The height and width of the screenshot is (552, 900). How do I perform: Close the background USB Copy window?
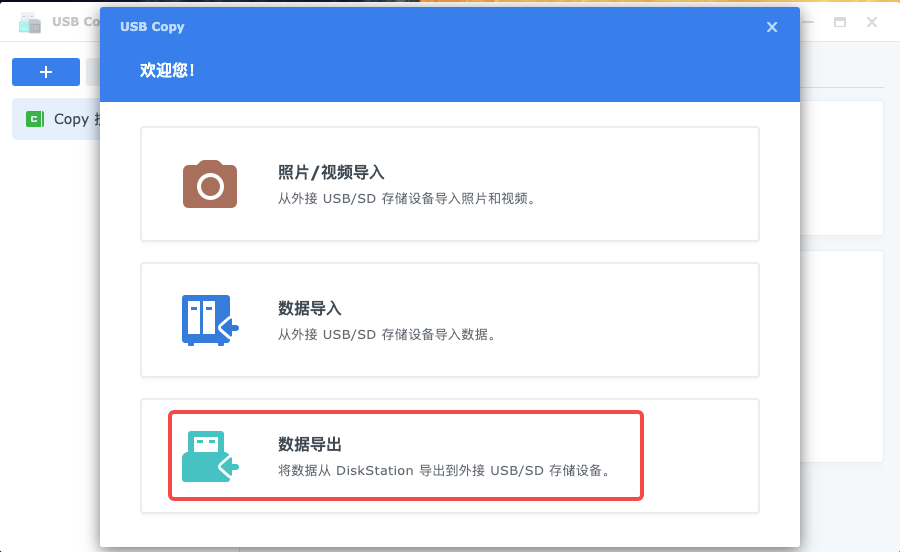[872, 22]
